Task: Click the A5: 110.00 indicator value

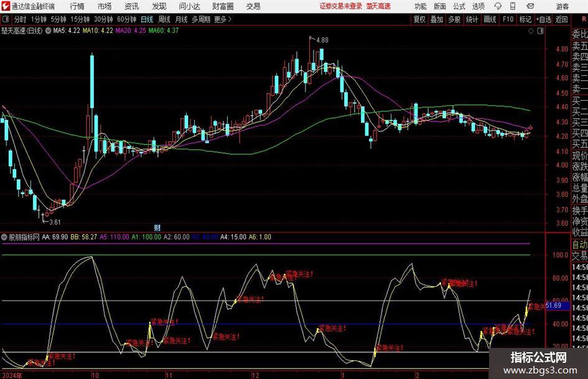Action: tap(114, 236)
